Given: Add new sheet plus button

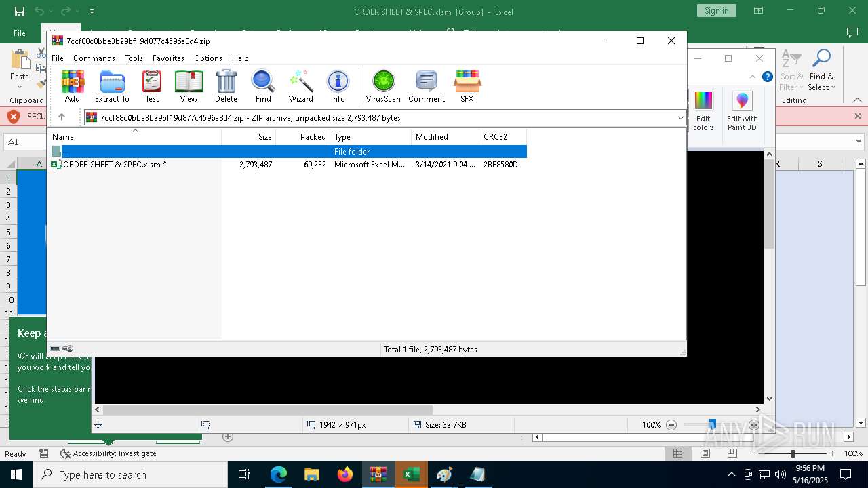Looking at the screenshot, I should click(228, 437).
